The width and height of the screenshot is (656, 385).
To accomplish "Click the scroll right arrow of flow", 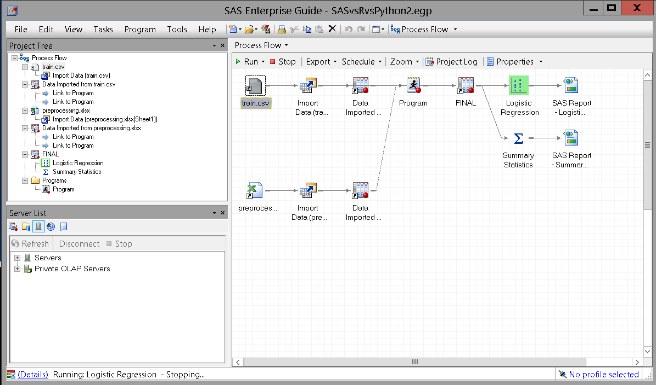I will pos(637,362).
